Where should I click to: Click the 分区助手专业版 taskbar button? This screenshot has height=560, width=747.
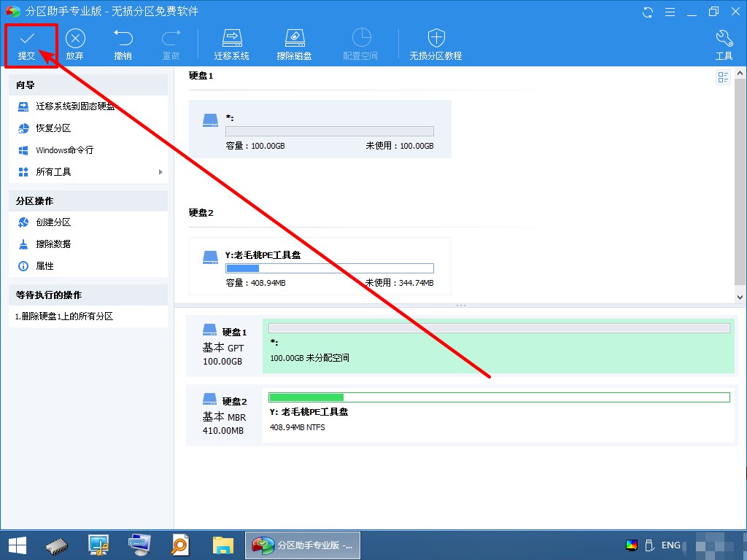click(303, 545)
